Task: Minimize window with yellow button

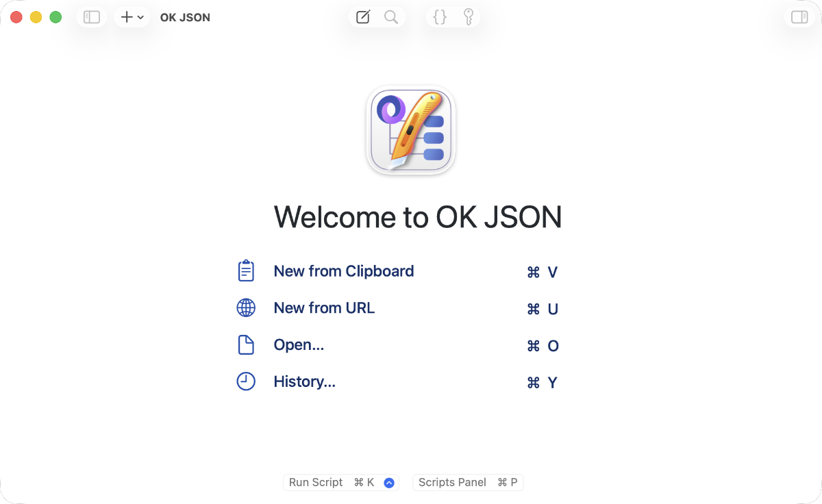Action: pyautogui.click(x=36, y=17)
